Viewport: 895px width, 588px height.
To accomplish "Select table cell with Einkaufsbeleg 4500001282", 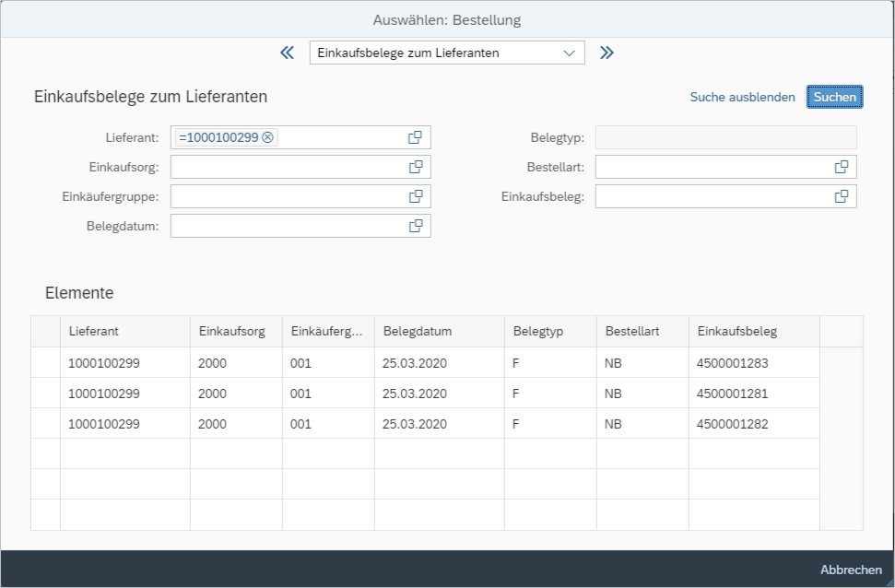I will (733, 424).
